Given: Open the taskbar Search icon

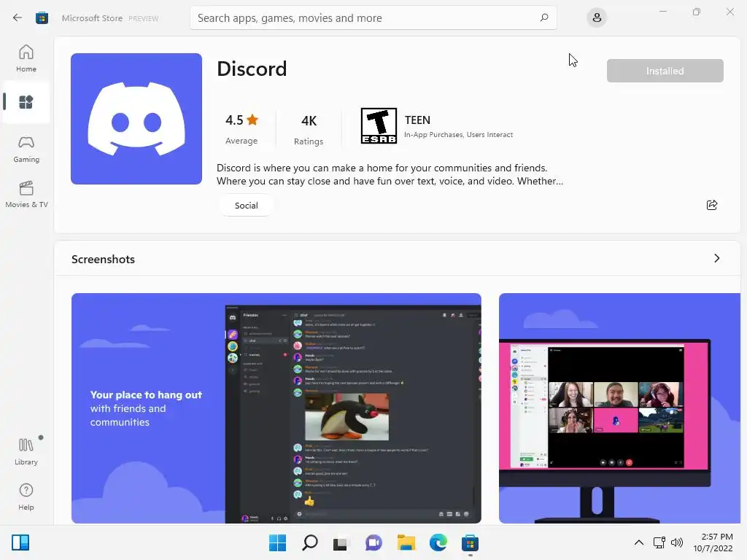Looking at the screenshot, I should [x=309, y=542].
